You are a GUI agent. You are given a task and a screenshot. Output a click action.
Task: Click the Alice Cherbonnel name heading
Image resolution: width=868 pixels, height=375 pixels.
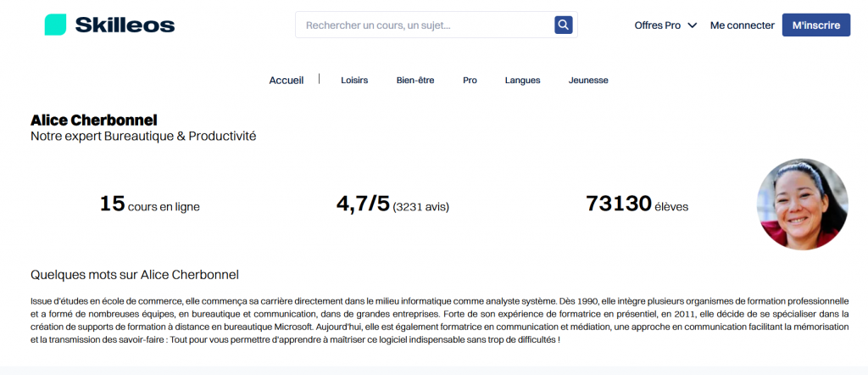click(94, 120)
